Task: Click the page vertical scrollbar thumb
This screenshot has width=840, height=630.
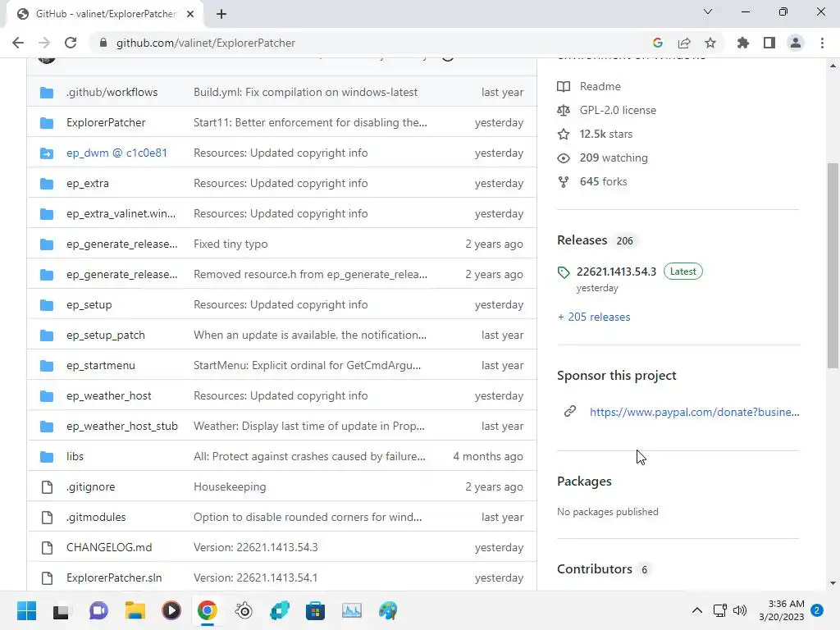Action: point(833,266)
